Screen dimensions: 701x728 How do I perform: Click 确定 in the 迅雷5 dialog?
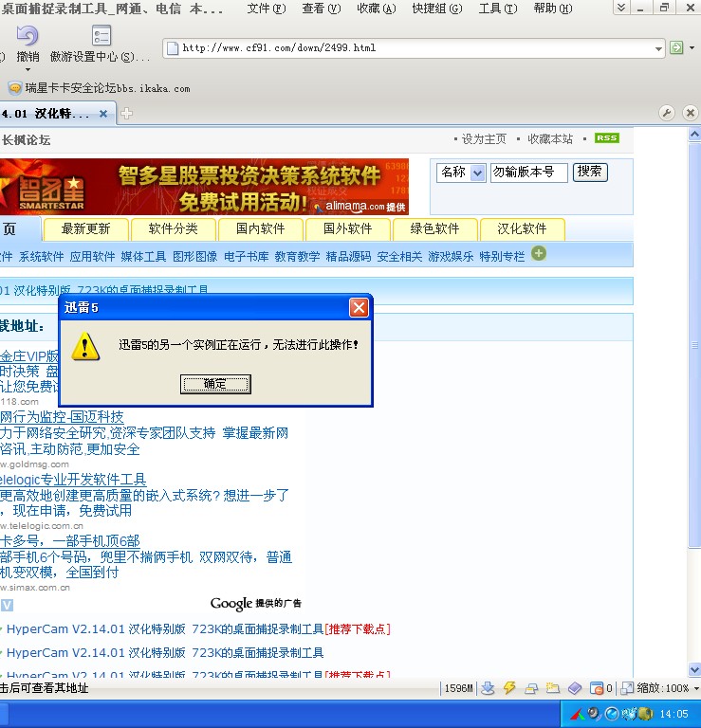[215, 384]
